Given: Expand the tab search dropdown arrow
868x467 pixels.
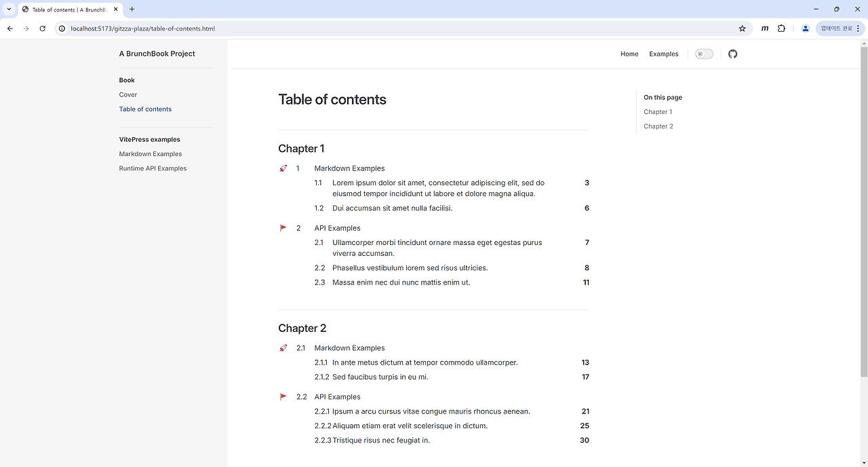Looking at the screenshot, I should point(9,10).
